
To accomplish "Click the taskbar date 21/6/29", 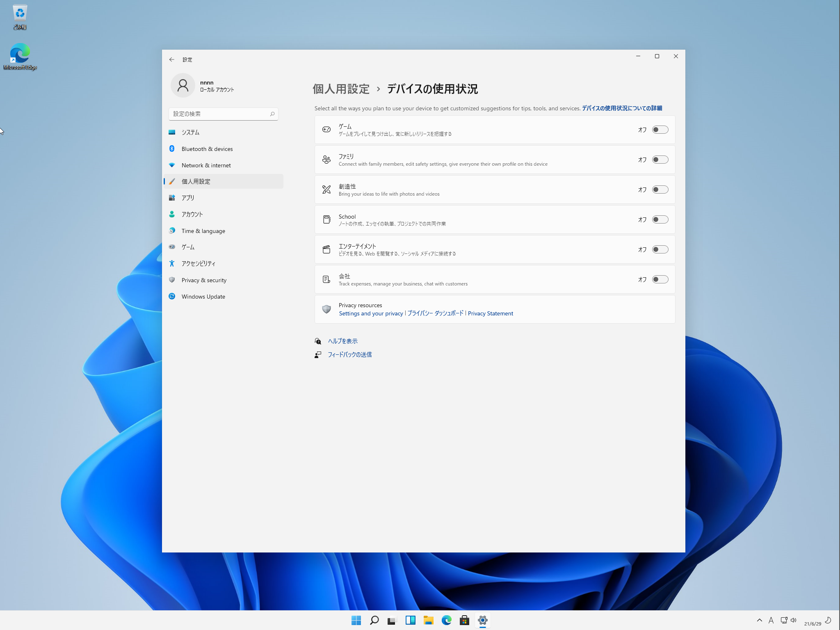I will (x=813, y=623).
